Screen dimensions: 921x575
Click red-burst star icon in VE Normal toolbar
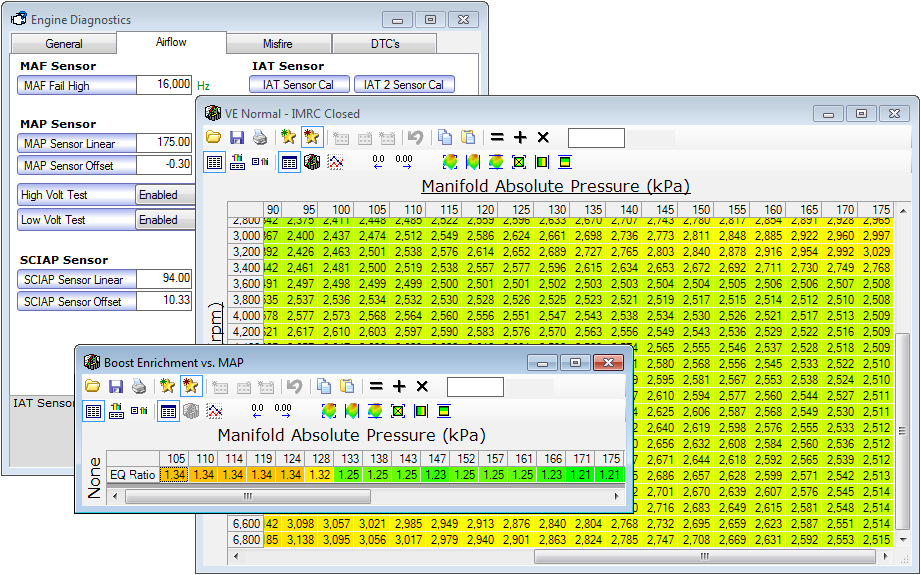[311, 137]
